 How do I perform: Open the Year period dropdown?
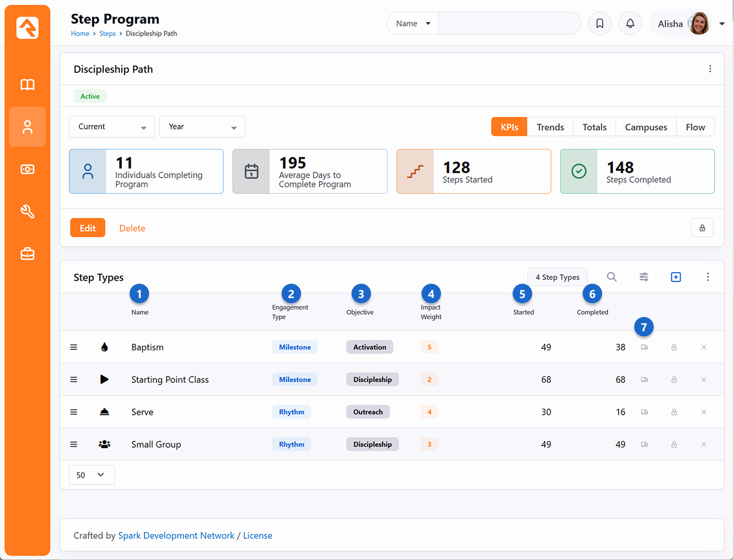[202, 127]
